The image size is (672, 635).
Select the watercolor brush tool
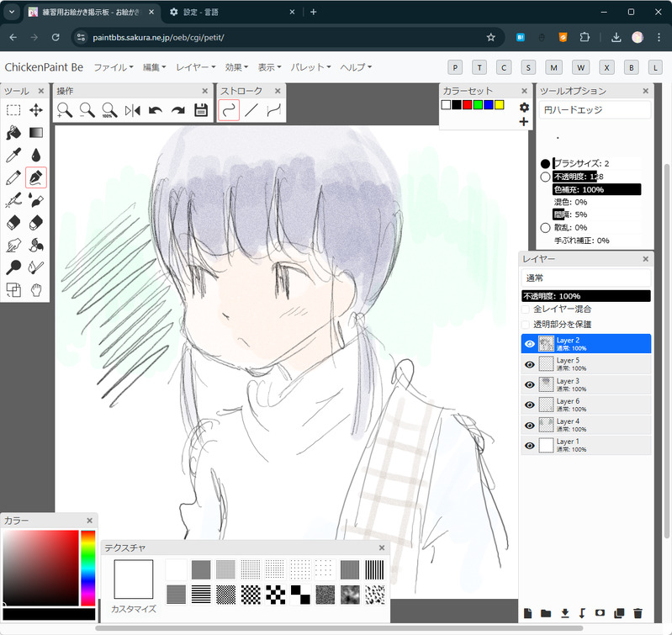(x=36, y=200)
